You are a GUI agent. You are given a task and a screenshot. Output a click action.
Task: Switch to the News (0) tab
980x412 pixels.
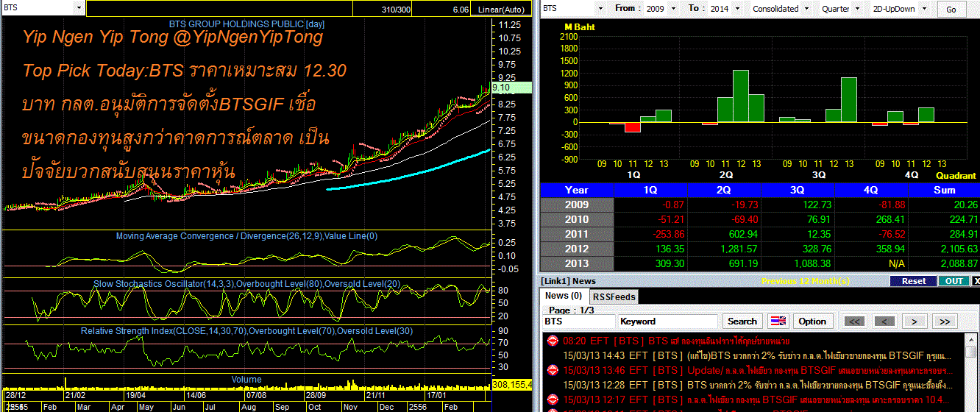click(564, 296)
